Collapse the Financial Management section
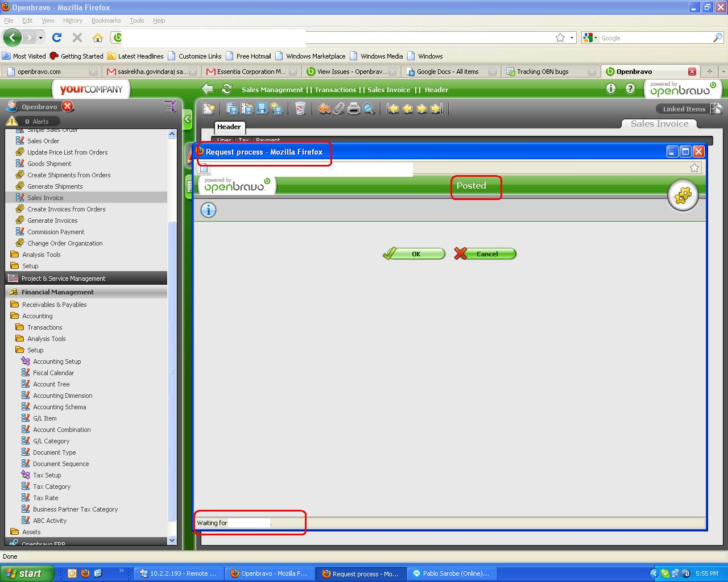Screen dimensions: 728x582 pyautogui.click(x=86, y=292)
